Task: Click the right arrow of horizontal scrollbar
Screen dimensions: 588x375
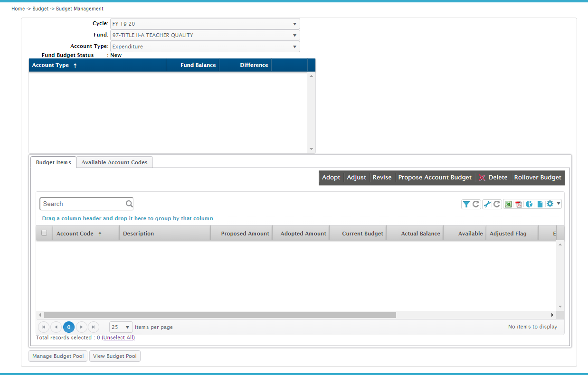Action: tap(552, 315)
